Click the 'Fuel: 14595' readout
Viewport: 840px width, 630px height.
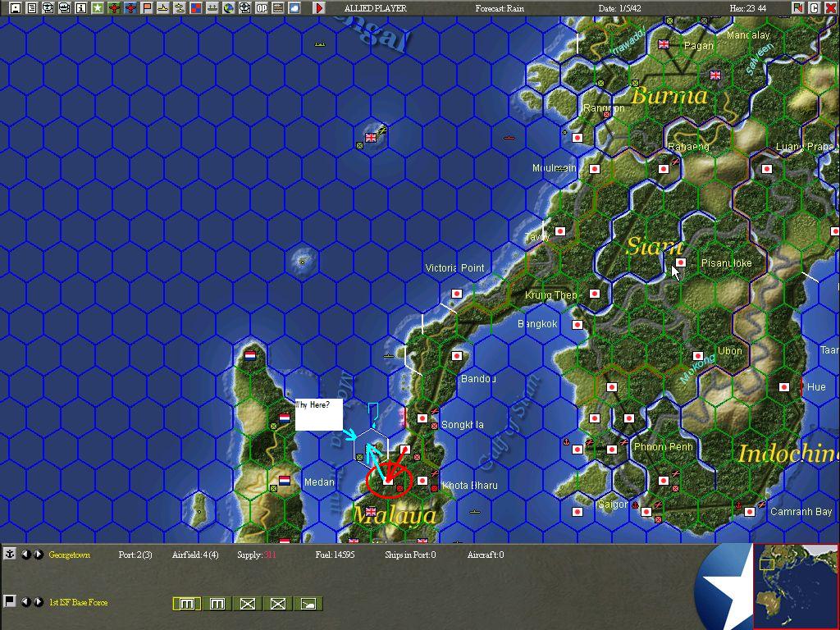[335, 555]
